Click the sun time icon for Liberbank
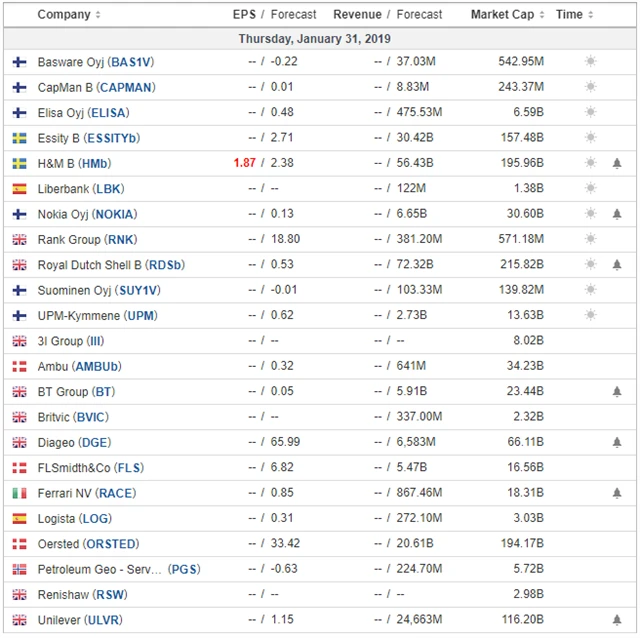 click(590, 188)
